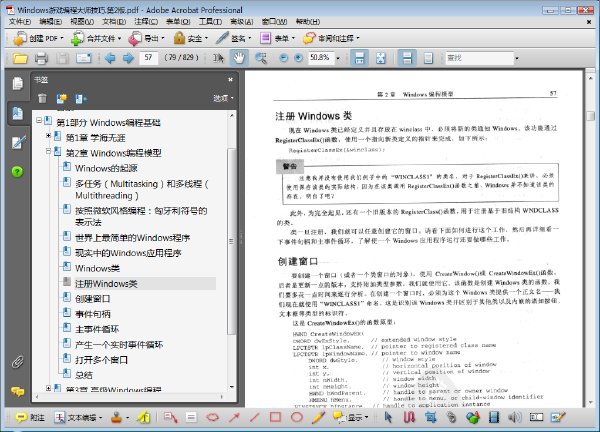
Task: Open the 帮助 menu
Action: [308, 22]
